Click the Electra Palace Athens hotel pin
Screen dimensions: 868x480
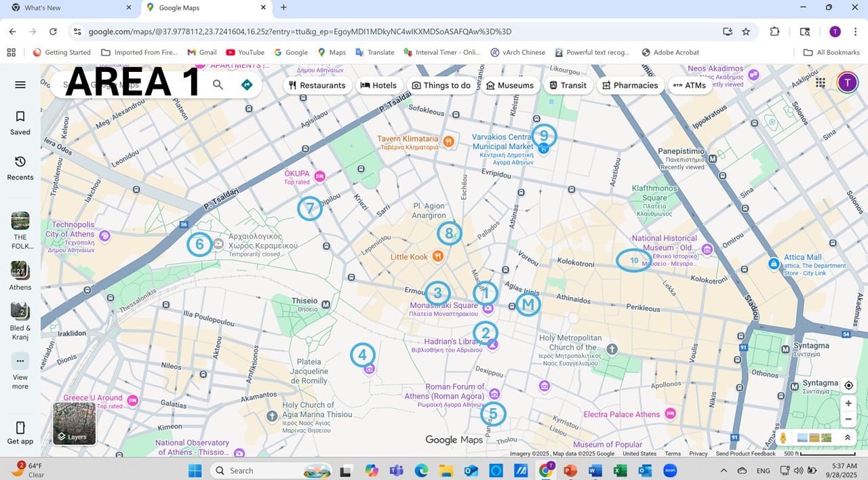(671, 414)
